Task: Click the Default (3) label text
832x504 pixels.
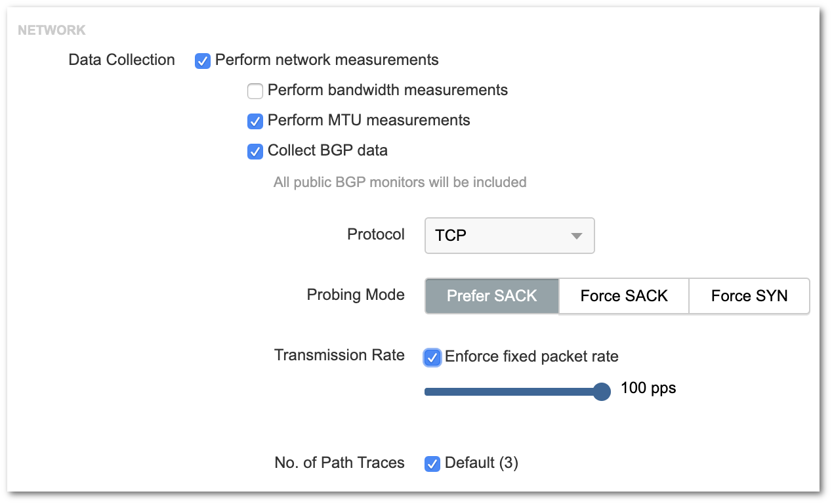Action: click(482, 463)
